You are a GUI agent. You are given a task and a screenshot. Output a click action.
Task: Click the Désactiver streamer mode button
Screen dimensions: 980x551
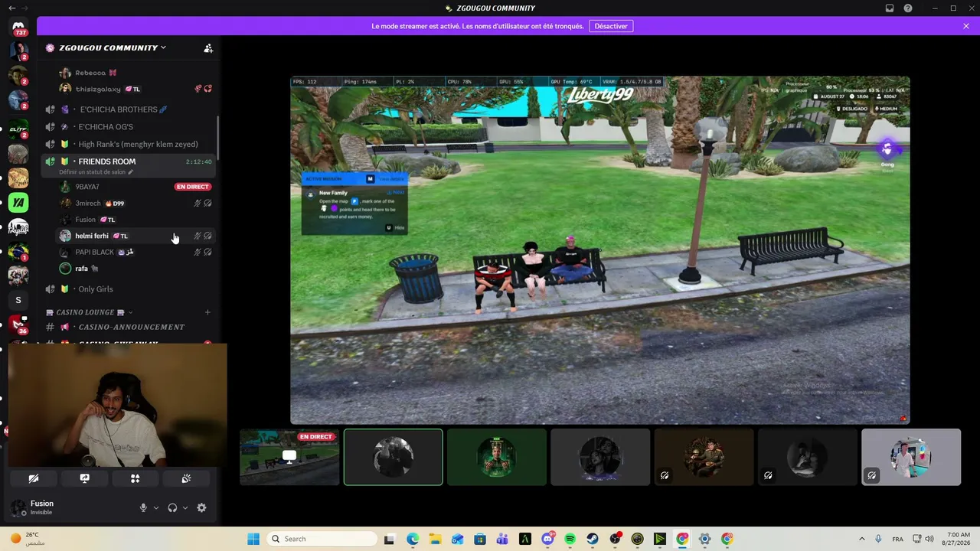[x=611, y=26]
